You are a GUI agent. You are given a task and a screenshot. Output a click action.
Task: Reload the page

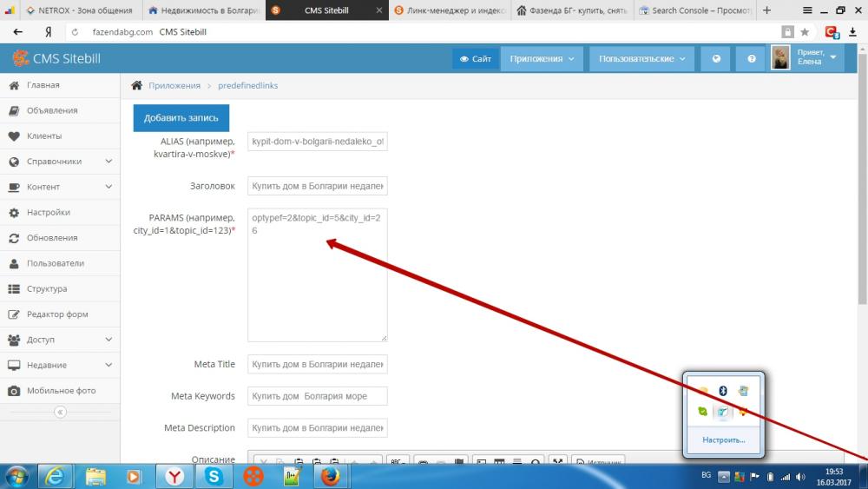point(75,32)
